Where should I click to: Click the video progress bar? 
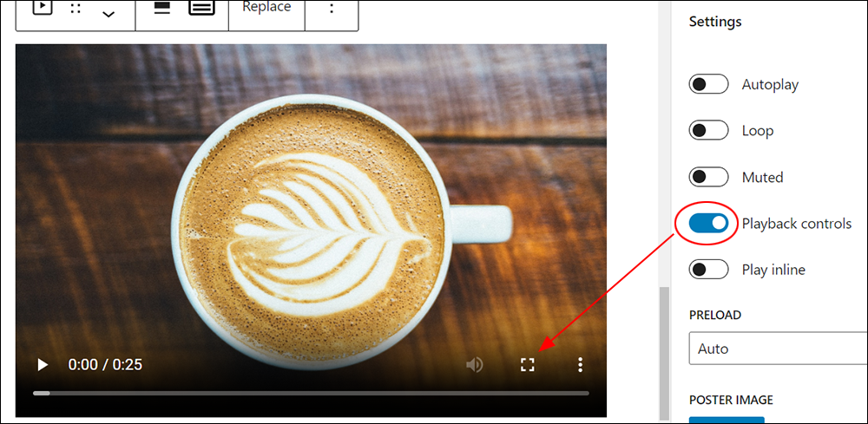click(311, 393)
